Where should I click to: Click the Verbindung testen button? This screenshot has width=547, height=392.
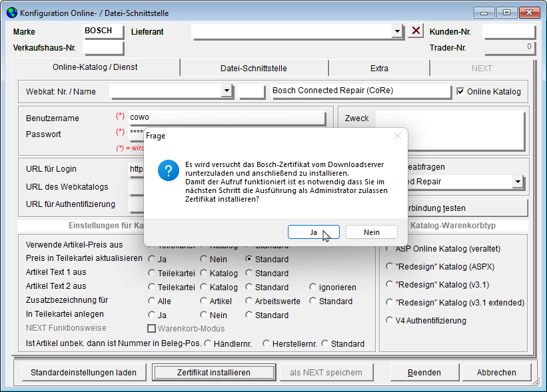point(468,208)
